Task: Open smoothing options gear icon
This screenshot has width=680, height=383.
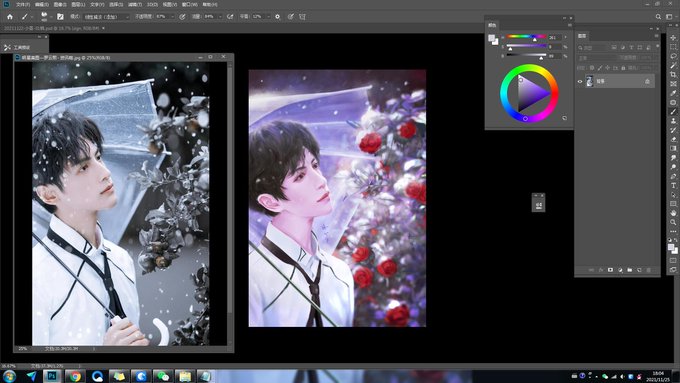Action: tap(278, 16)
